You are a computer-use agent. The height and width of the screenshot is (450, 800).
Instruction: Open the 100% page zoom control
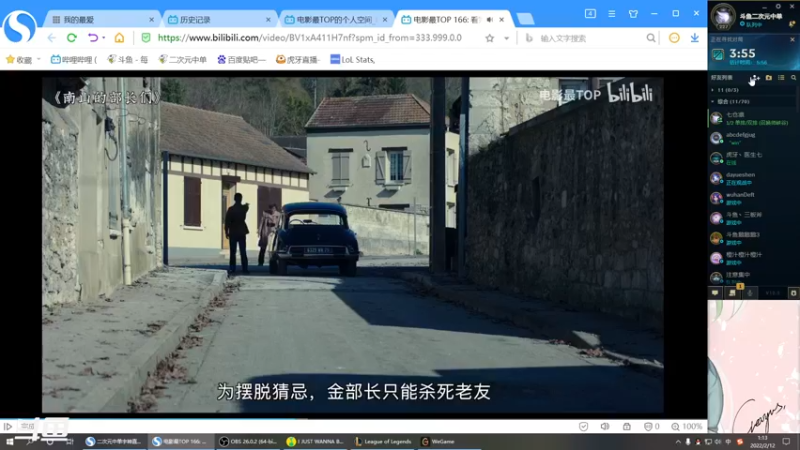pyautogui.click(x=687, y=427)
